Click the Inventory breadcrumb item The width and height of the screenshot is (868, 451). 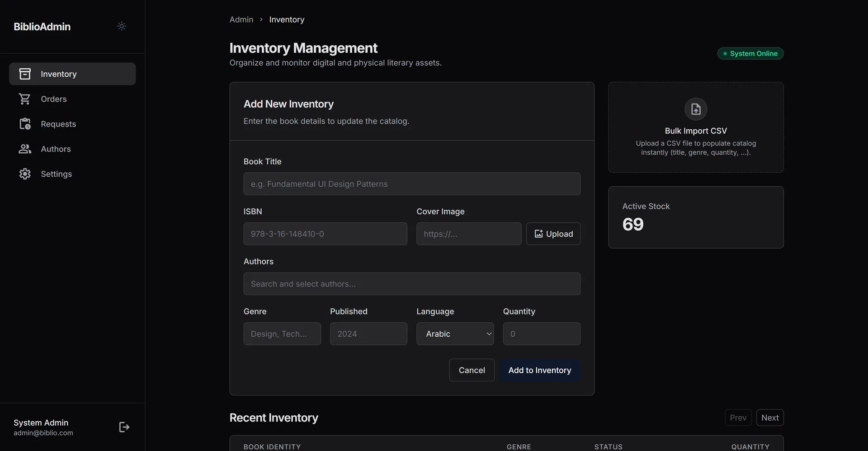click(287, 19)
